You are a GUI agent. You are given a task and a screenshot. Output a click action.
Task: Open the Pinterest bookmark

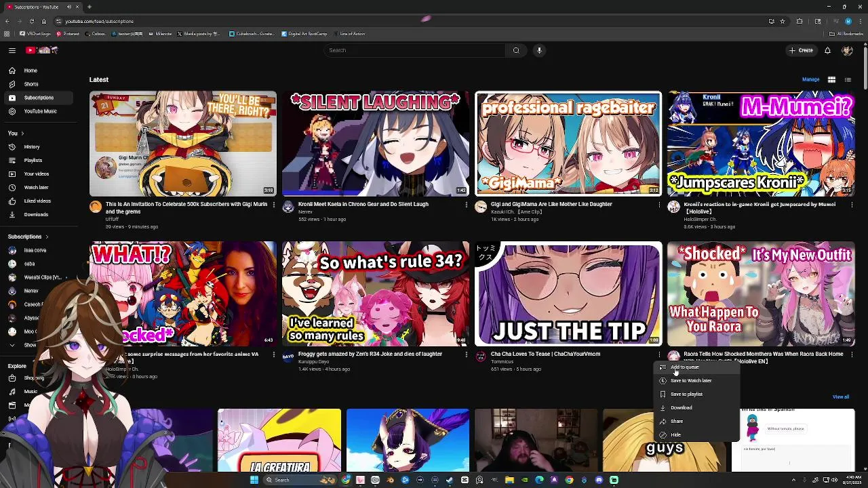68,34
